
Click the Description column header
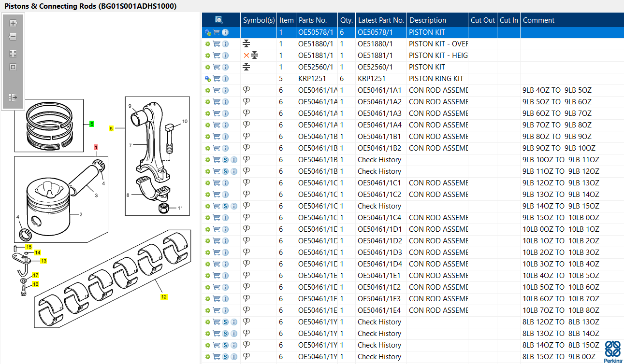tap(428, 20)
